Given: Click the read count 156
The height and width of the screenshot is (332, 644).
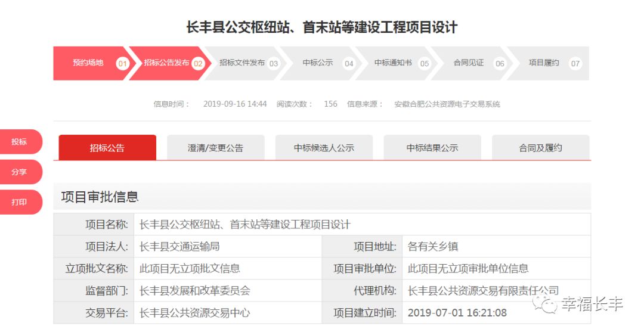Looking at the screenshot, I should [x=330, y=104].
